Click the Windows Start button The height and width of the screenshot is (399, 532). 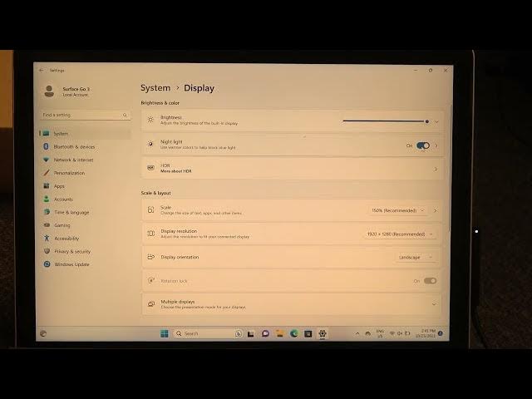coord(165,333)
